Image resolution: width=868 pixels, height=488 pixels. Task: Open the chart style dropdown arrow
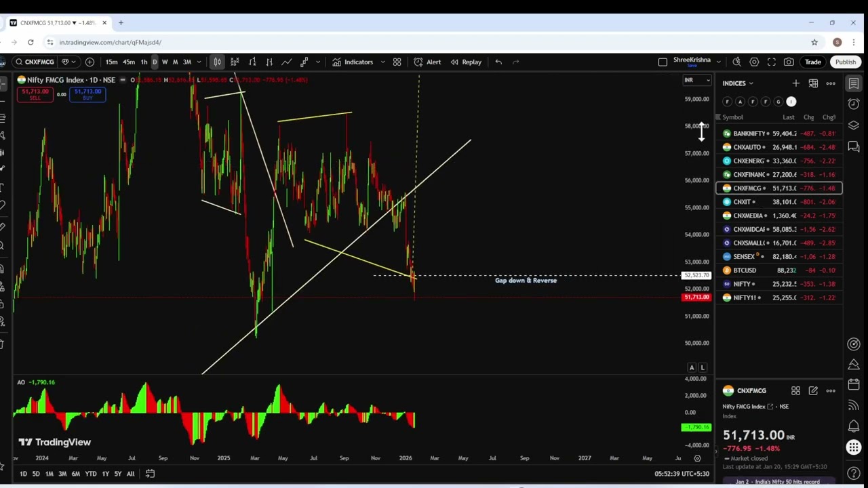click(317, 62)
